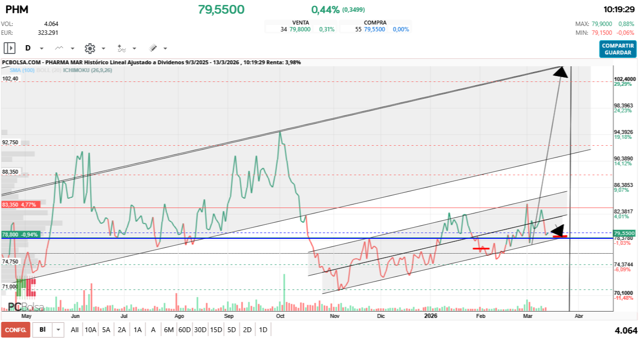Screen dimensions: 644x340
Task: Toggle the side panel icon
Action: 10,48
